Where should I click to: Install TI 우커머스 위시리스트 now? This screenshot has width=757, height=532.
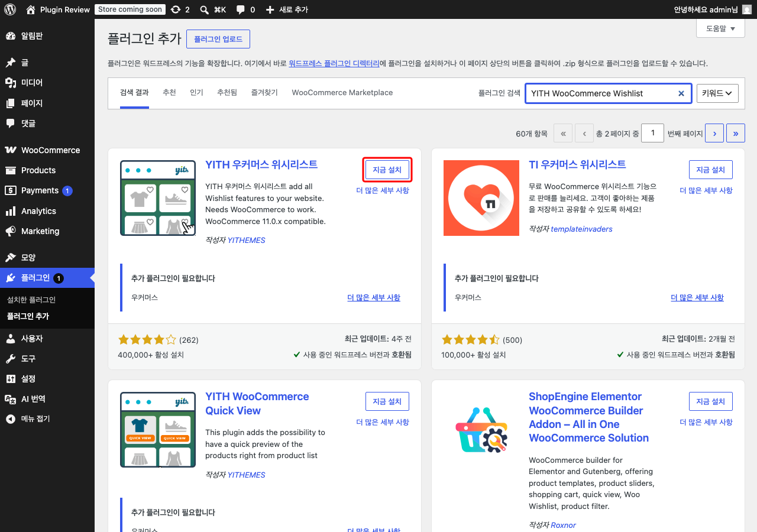coord(711,170)
